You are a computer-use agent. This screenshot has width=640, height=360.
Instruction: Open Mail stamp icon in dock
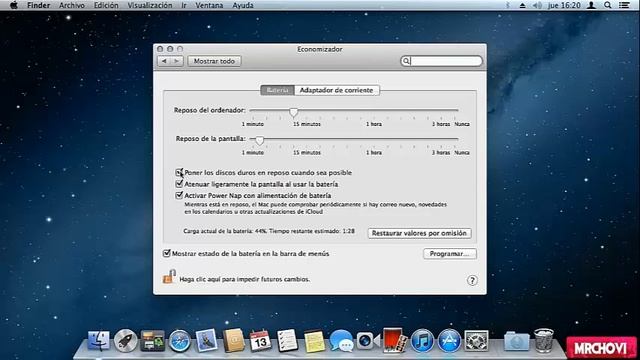click(207, 340)
